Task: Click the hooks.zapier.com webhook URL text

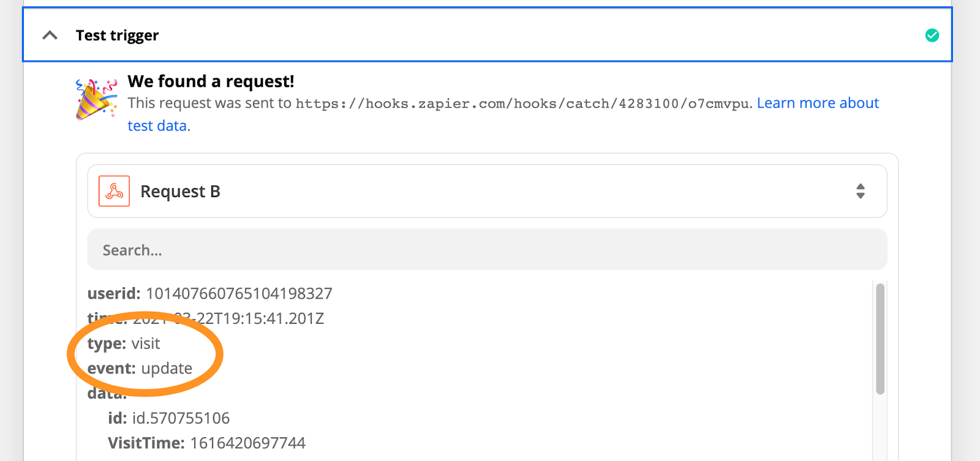Action: 523,103
